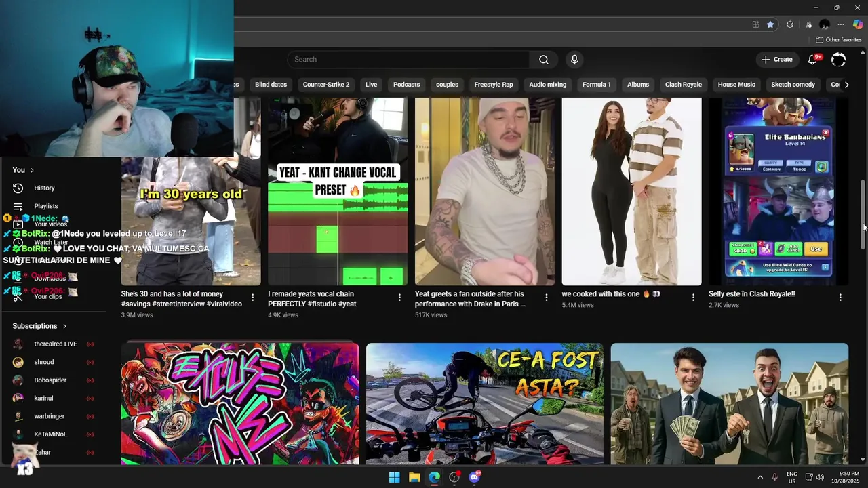The height and width of the screenshot is (488, 868).
Task: Activate voice search microphone icon
Action: (x=574, y=60)
